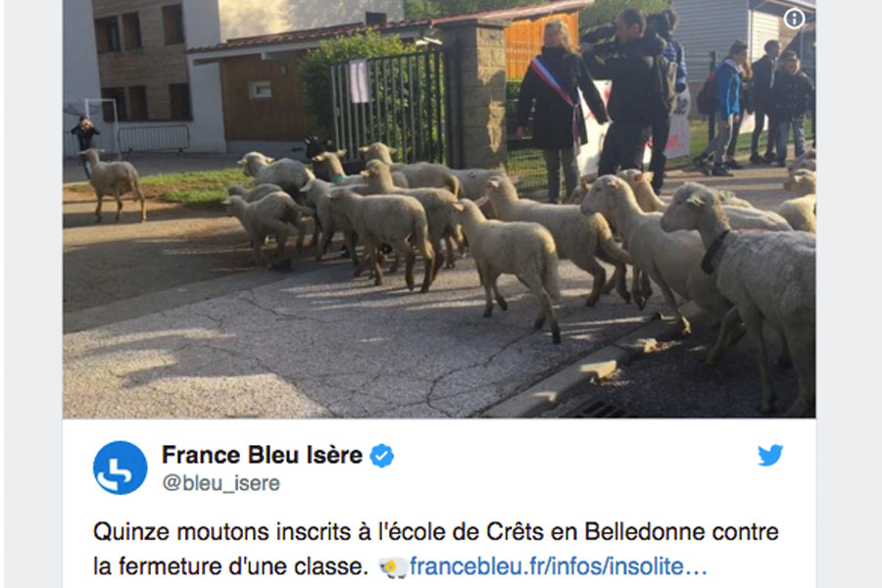Open the Twitter bird logo
The height and width of the screenshot is (588, 882).
click(770, 455)
